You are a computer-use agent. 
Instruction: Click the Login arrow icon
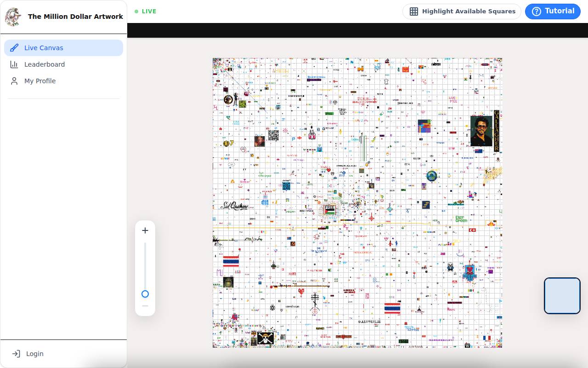16,354
